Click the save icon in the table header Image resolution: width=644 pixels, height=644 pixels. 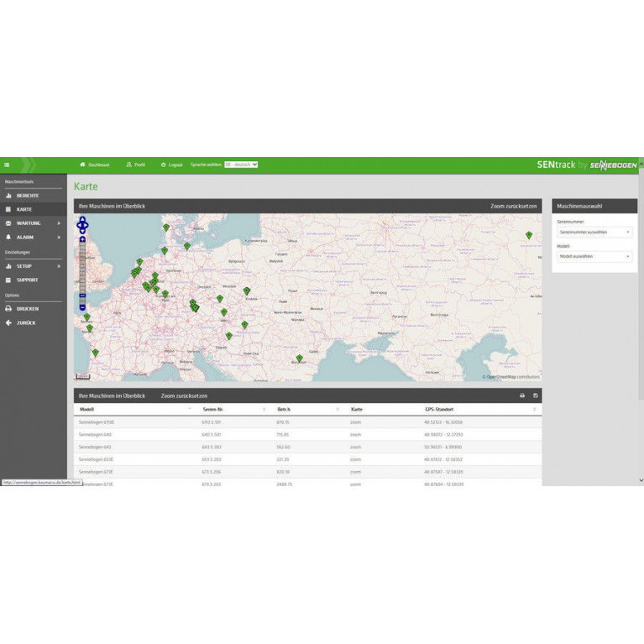[535, 395]
